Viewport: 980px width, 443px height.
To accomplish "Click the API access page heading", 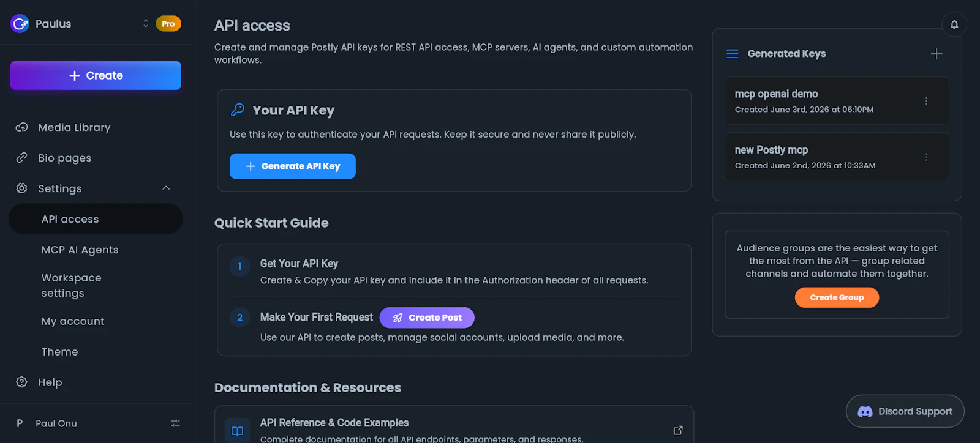I will (x=252, y=26).
